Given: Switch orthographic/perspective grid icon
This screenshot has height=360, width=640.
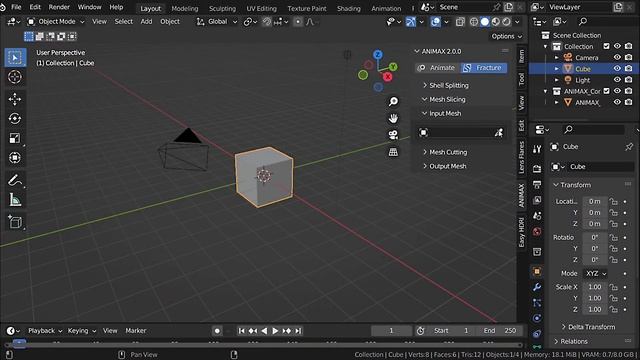Looking at the screenshot, I should pyautogui.click(x=393, y=152).
